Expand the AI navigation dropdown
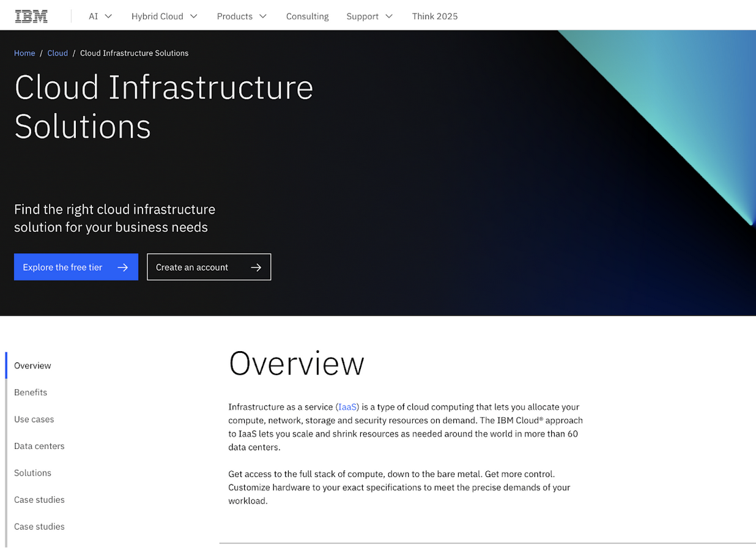This screenshot has width=756, height=553. 108,17
